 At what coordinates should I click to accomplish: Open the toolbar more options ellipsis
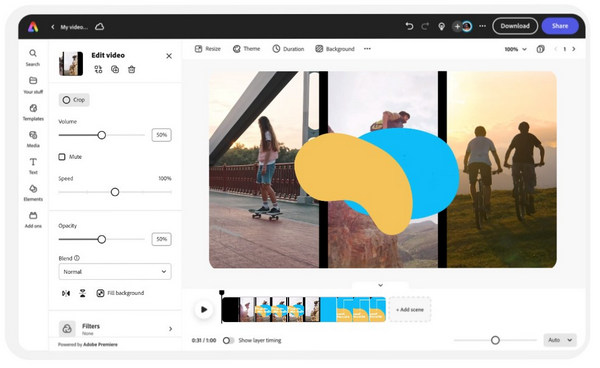click(367, 49)
